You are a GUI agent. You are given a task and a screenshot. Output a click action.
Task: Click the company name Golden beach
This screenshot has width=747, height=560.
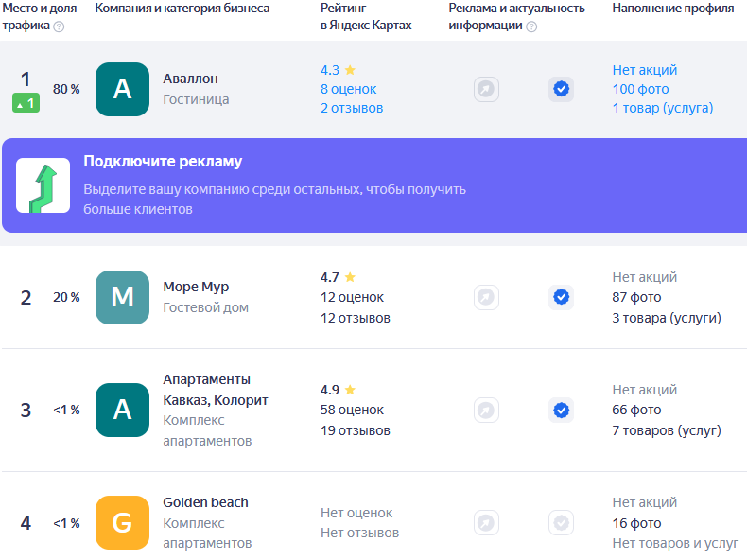[x=206, y=502]
